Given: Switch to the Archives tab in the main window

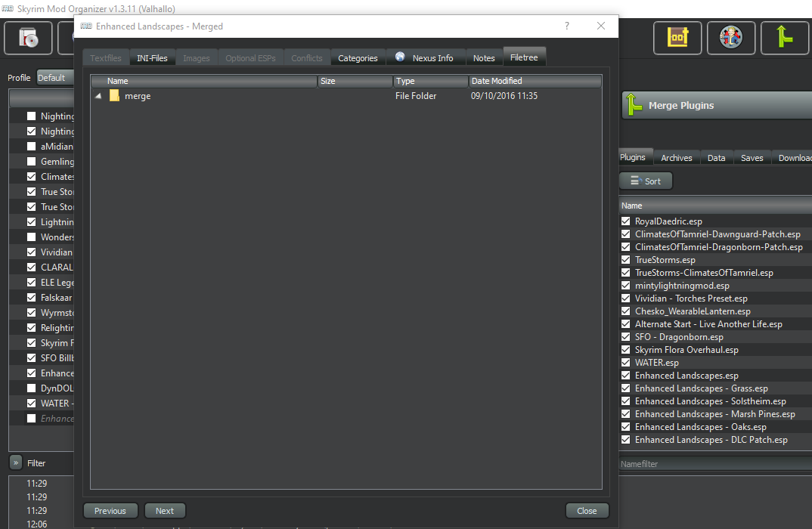Looking at the screenshot, I should coord(677,158).
